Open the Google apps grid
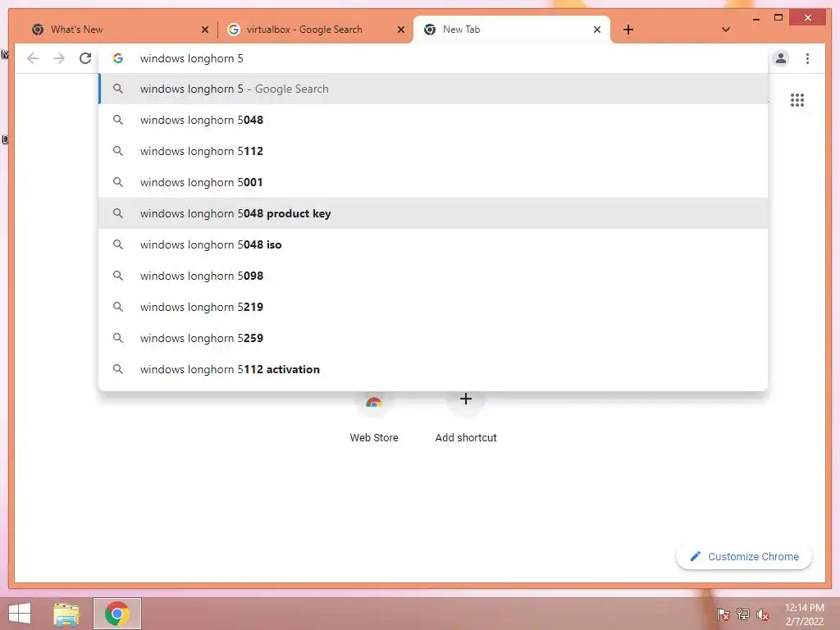 point(797,100)
